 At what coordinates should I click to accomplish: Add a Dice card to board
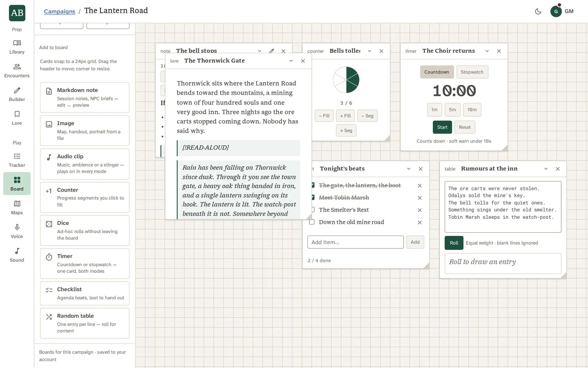coord(85,230)
